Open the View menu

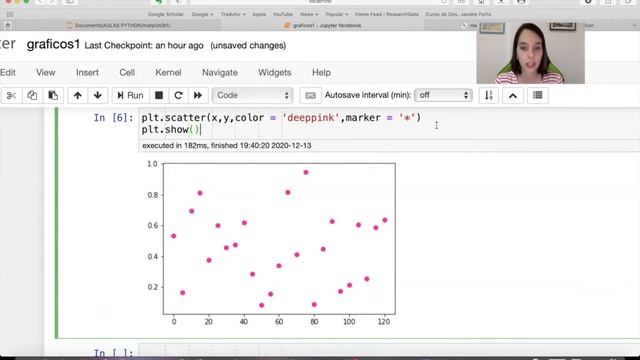pyautogui.click(x=45, y=73)
